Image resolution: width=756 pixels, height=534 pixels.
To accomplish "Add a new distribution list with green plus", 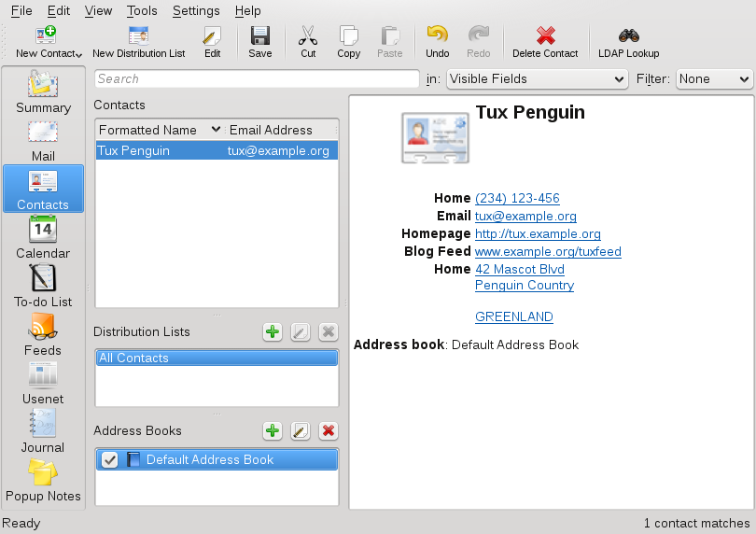I will coord(273,331).
